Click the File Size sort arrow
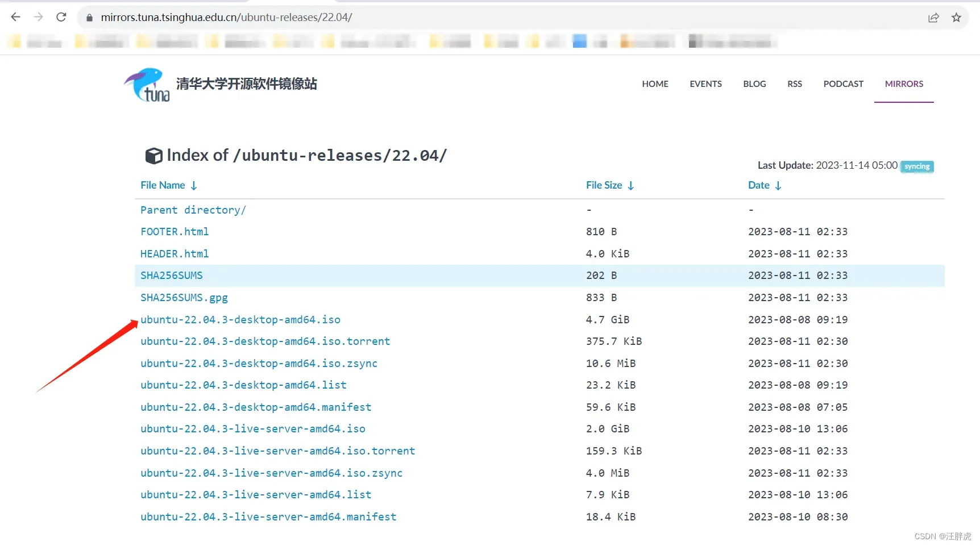This screenshot has height=546, width=980. 631,186
